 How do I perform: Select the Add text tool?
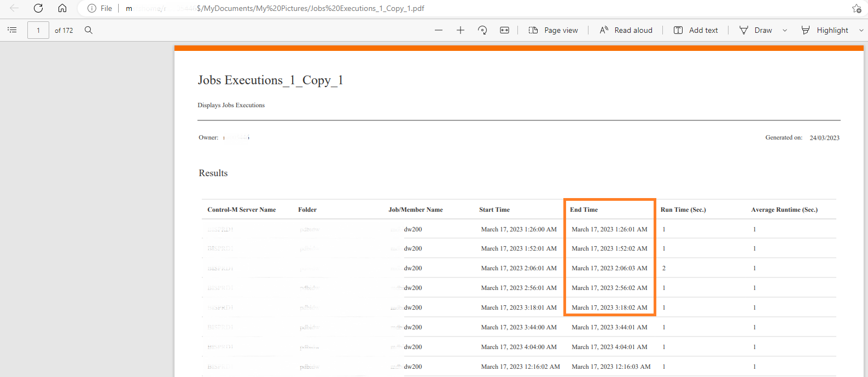[696, 30]
